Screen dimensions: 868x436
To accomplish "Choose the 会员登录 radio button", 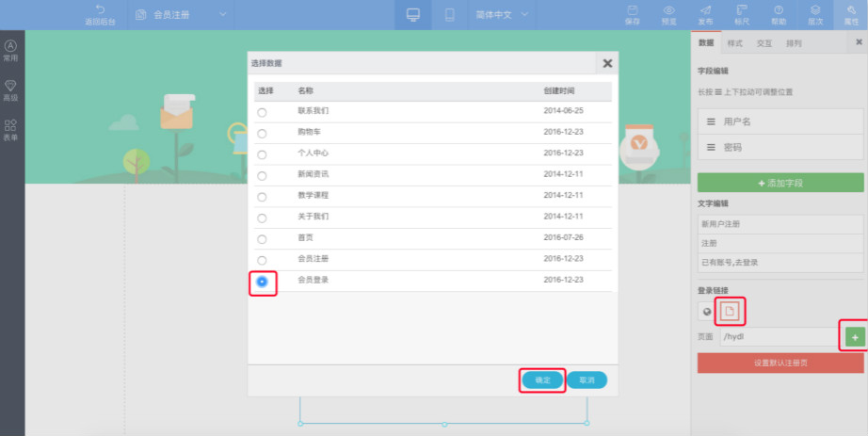I will pos(262,281).
